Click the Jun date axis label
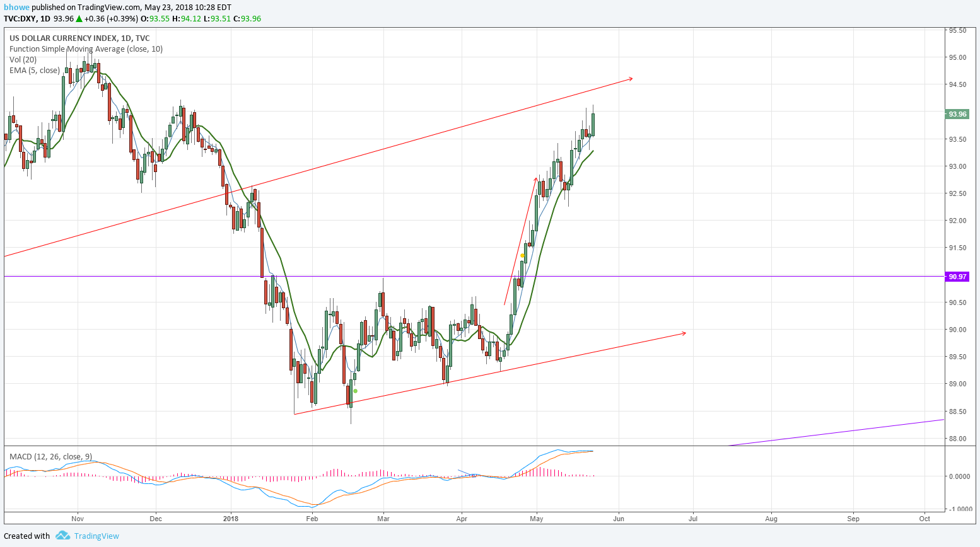Screen dimensions: 980x547 click(619, 519)
